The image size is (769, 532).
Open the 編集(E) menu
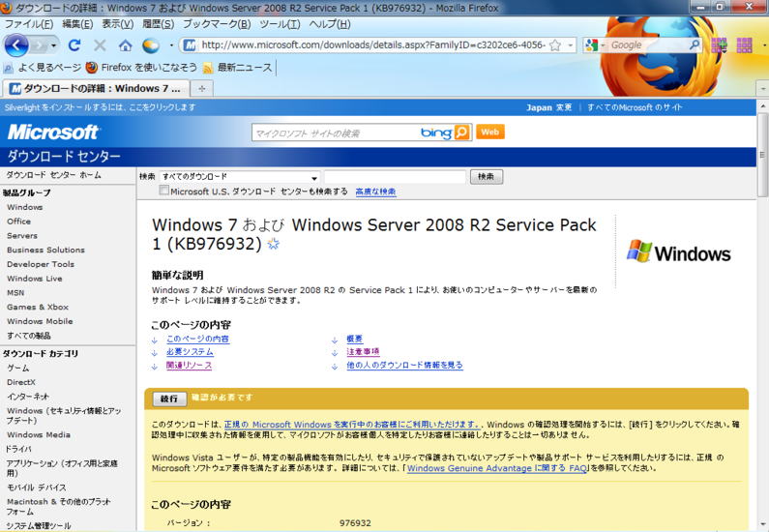tap(77, 24)
